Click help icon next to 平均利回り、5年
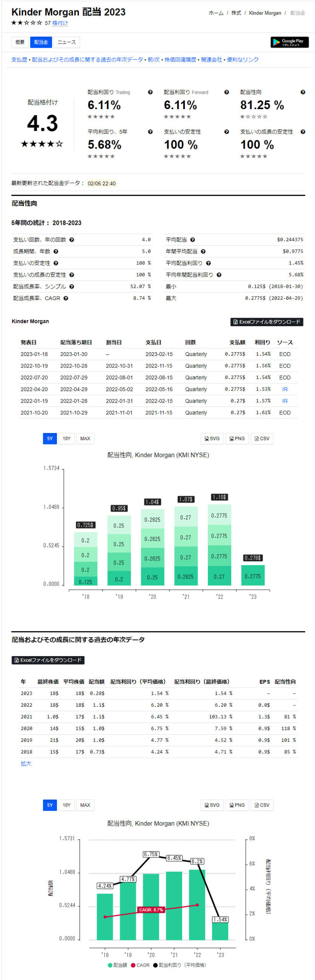The image size is (315, 980). click(x=150, y=132)
